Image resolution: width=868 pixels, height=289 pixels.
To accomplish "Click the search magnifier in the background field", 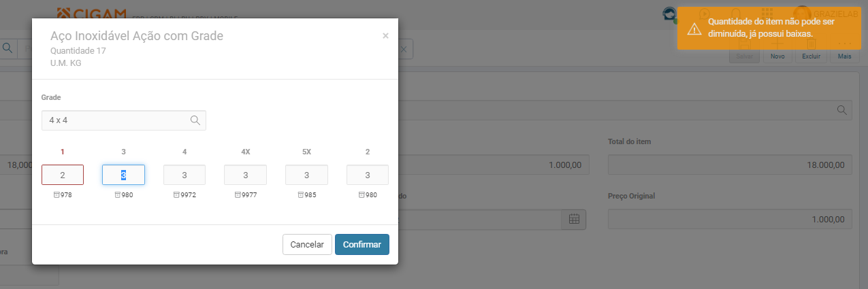I will tap(841, 110).
